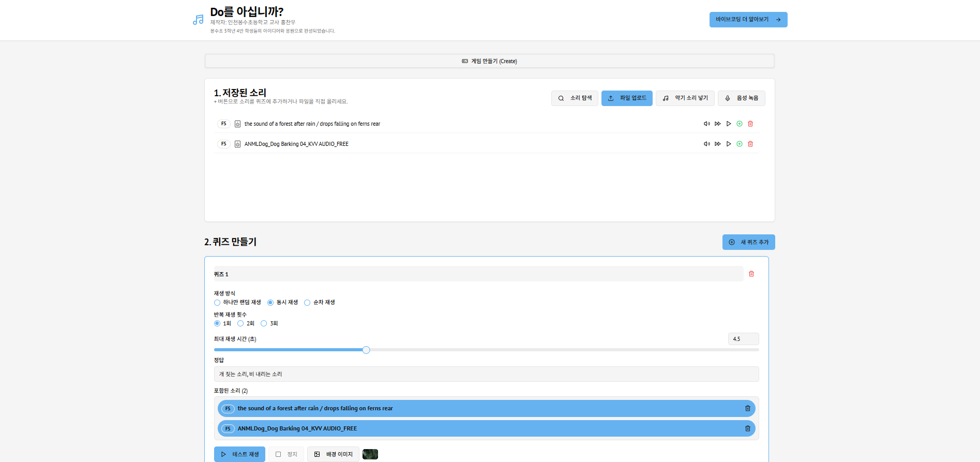Set repeat count to 2회
980x462 pixels.
coord(240,323)
